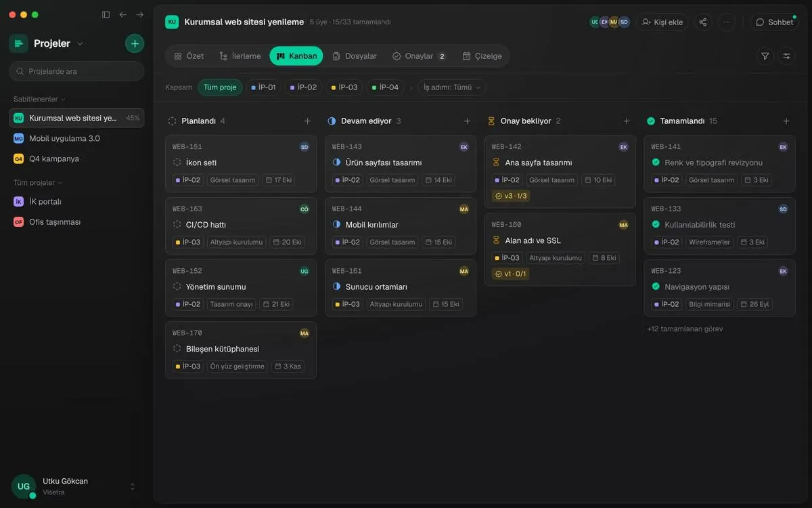Open the more options ellipsis menu
This screenshot has width=812, height=508.
[727, 22]
